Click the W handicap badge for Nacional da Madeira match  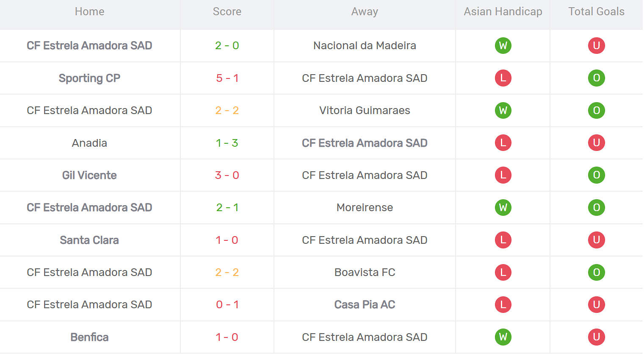click(x=503, y=45)
